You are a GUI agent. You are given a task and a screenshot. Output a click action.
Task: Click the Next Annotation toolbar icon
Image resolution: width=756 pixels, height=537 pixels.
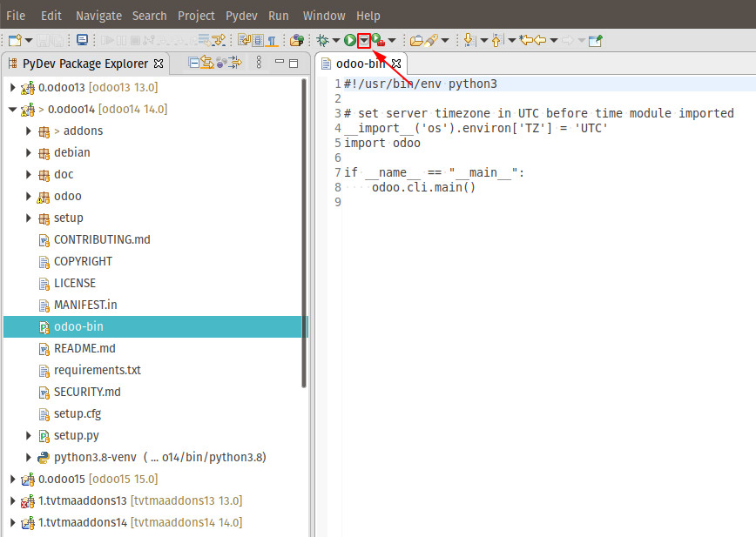click(469, 40)
